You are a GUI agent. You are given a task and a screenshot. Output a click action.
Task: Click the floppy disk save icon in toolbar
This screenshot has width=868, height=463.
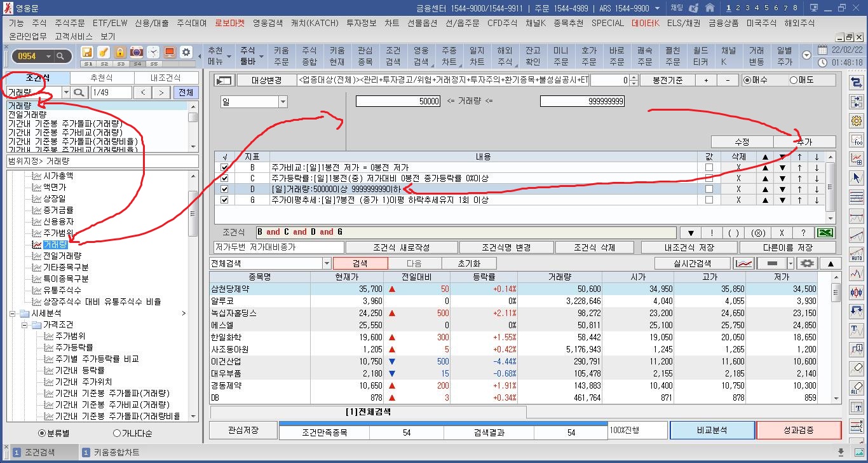(x=87, y=52)
